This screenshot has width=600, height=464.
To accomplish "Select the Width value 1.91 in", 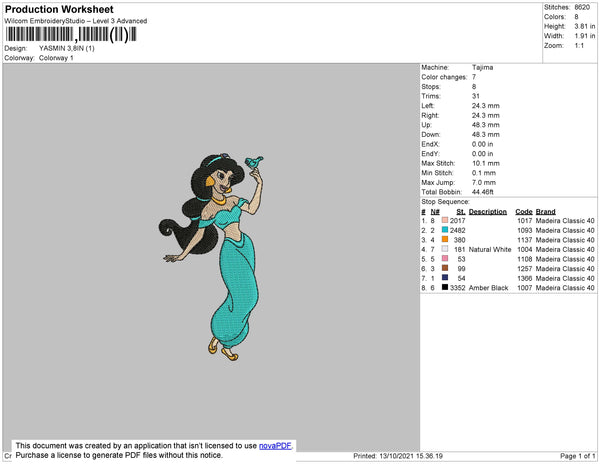I will [585, 36].
